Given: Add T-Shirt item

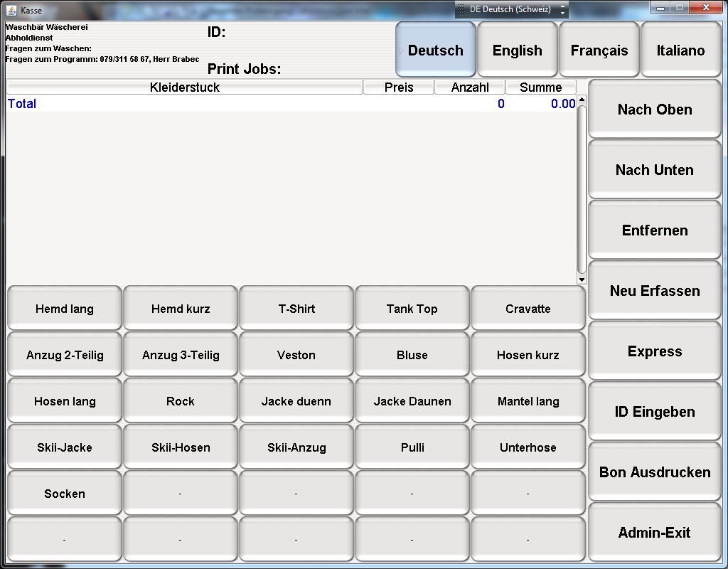Looking at the screenshot, I should pos(296,309).
